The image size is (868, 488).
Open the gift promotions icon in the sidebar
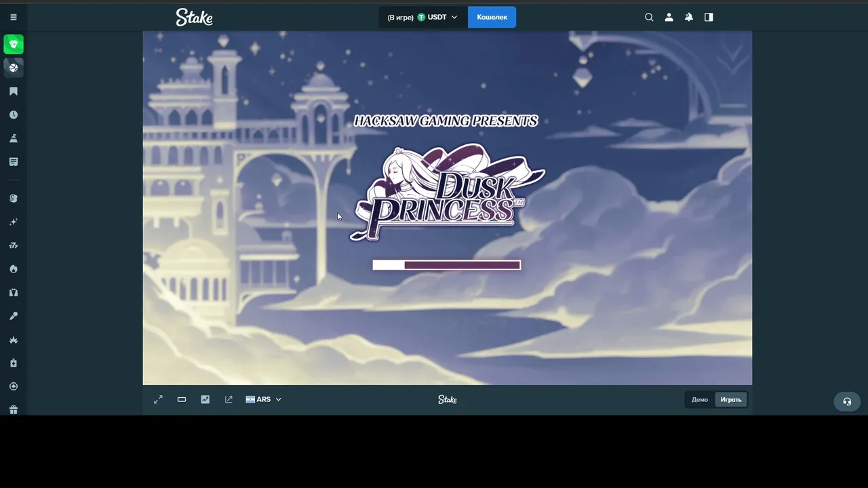click(14, 409)
